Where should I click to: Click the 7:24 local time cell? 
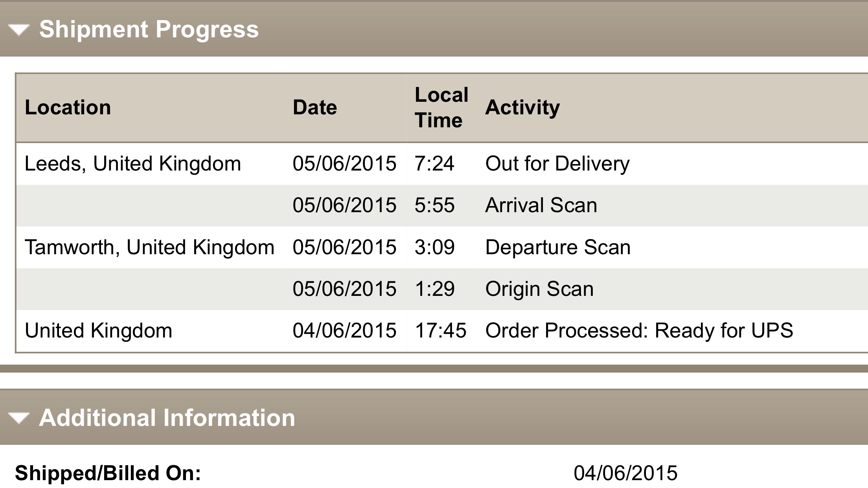434,163
